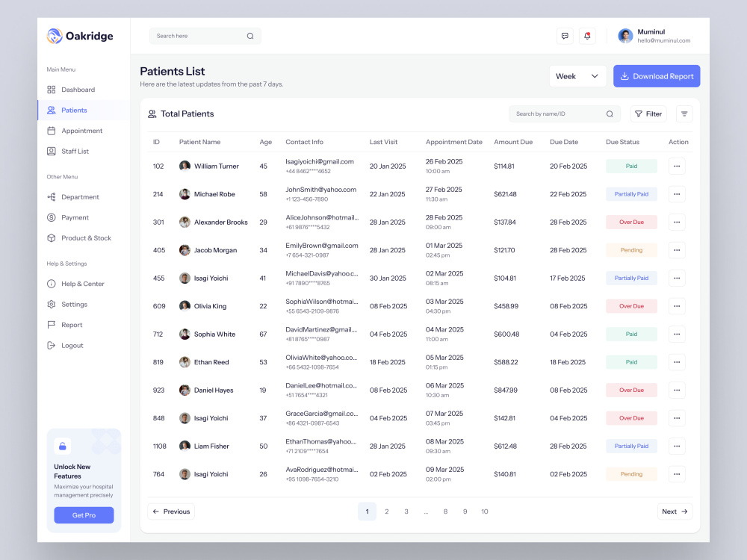Click Sophia White's patient name

(214, 335)
